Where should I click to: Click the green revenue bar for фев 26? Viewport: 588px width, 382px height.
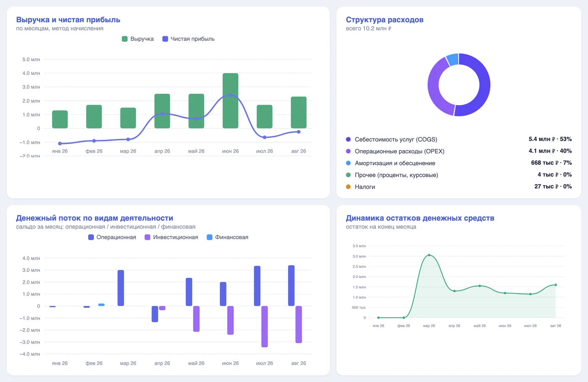pyautogui.click(x=94, y=117)
